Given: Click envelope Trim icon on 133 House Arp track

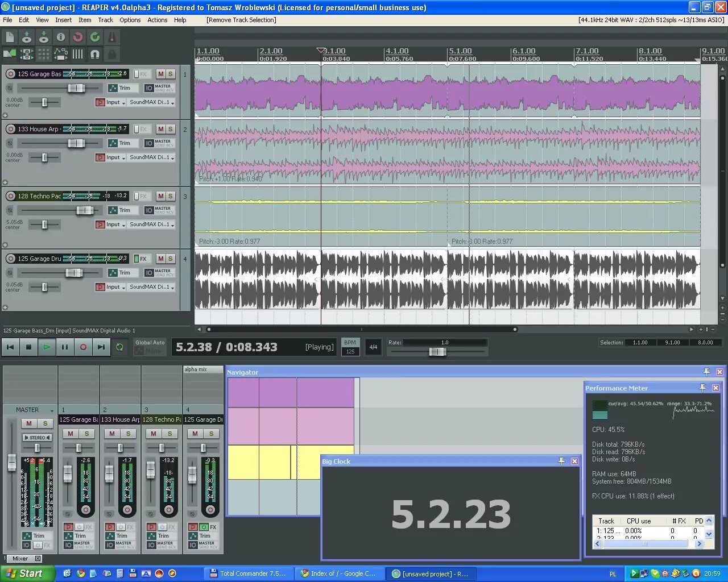Looking at the screenshot, I should [x=113, y=143].
